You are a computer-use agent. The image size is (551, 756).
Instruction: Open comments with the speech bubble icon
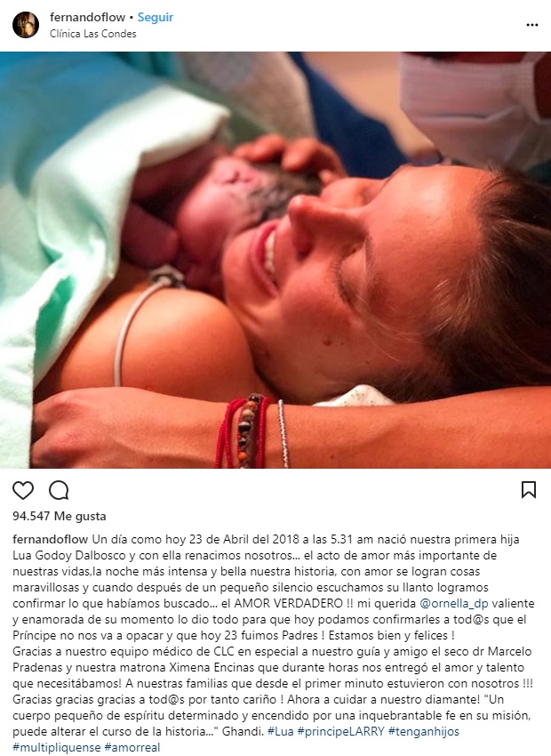pos(59,490)
